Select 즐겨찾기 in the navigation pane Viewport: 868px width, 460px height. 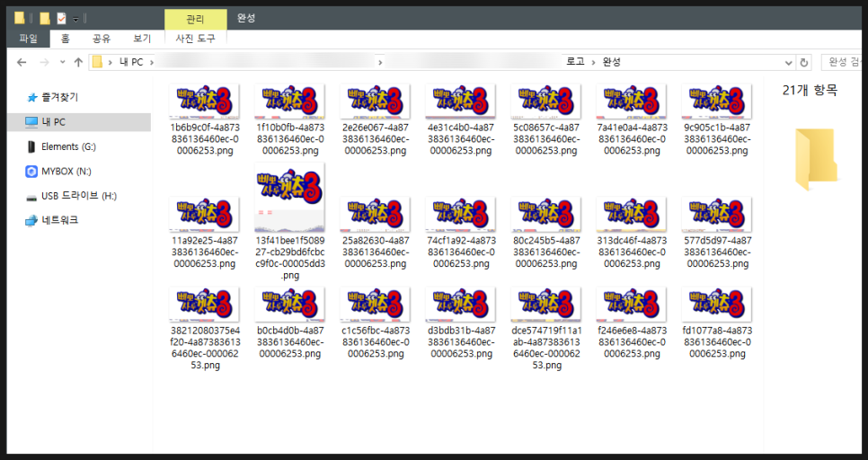[60, 97]
